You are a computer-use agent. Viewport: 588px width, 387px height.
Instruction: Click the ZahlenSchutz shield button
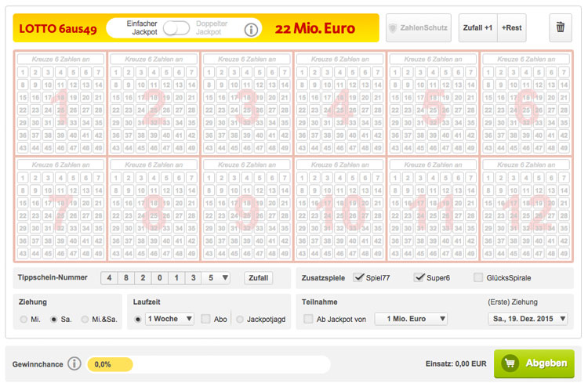pos(419,27)
